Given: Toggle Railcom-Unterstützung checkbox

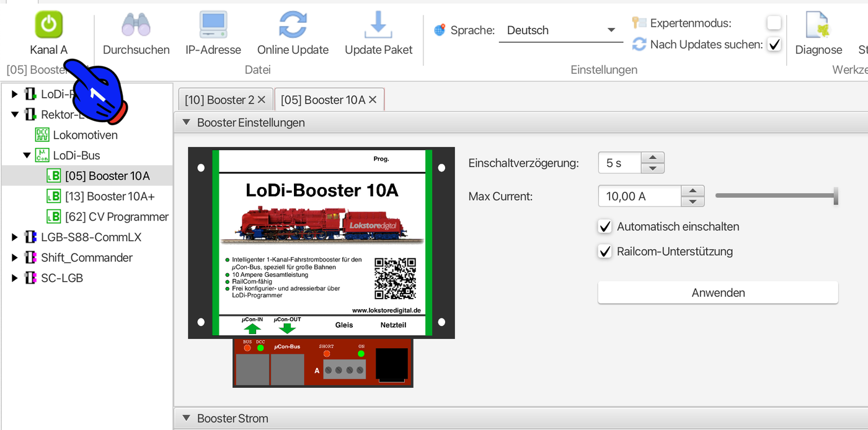Looking at the screenshot, I should [605, 252].
